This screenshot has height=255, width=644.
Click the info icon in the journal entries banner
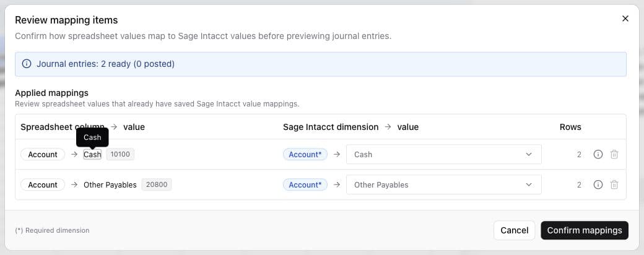tap(27, 64)
